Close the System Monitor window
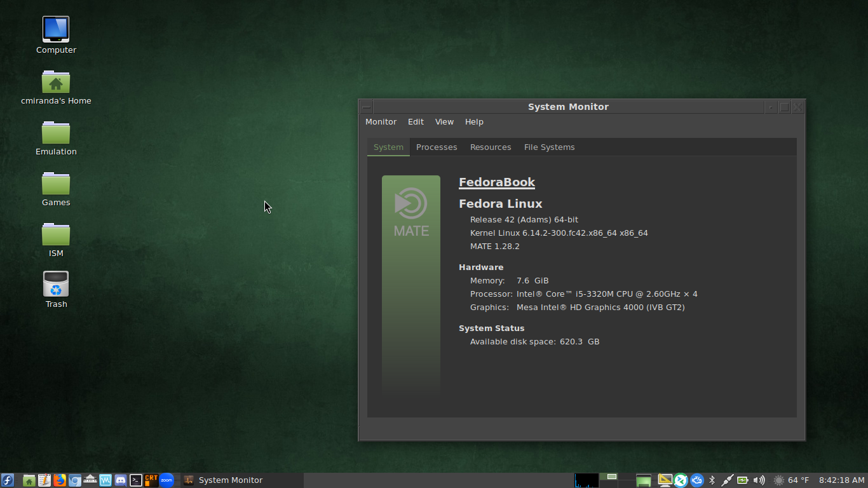Image resolution: width=868 pixels, height=488 pixels. point(798,107)
